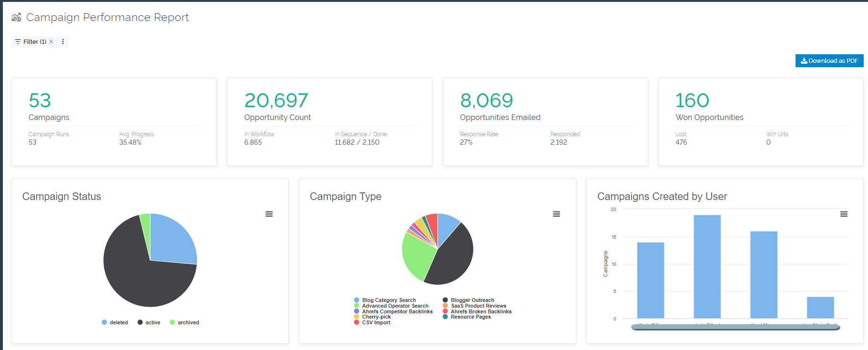This screenshot has height=350, width=868.
Task: Click the tallest bar in the user chart
Action: click(707, 267)
